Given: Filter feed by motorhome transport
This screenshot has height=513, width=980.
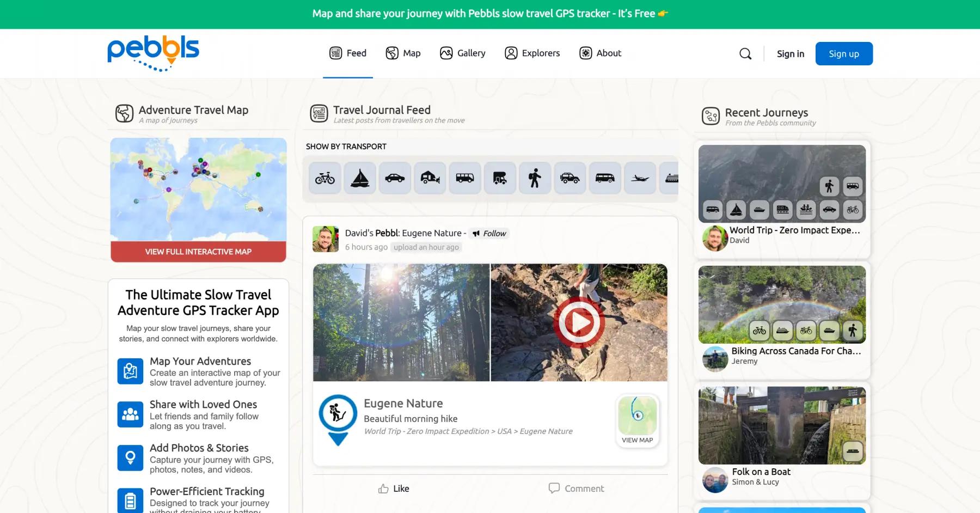Looking at the screenshot, I should tap(500, 178).
